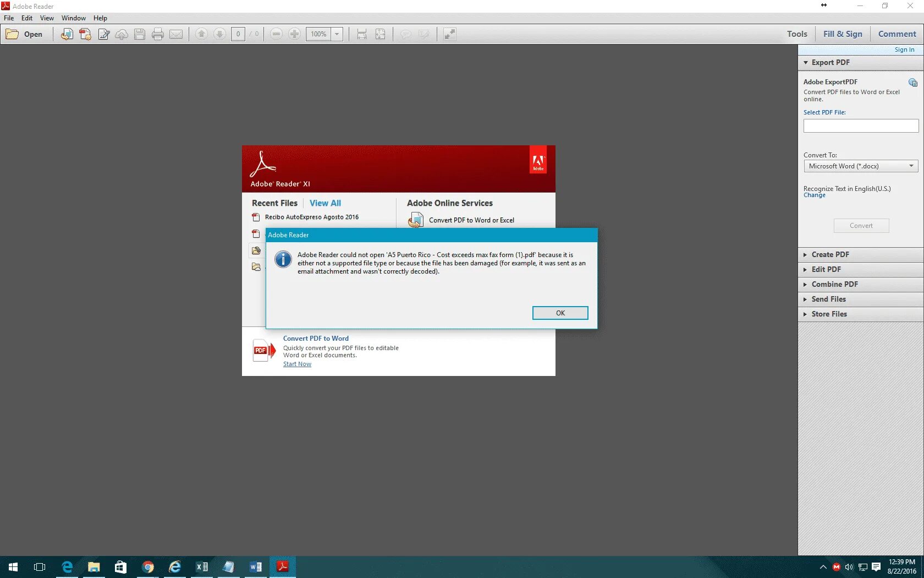Open Excel from the taskbar
Image resolution: width=924 pixels, height=578 pixels.
click(202, 567)
